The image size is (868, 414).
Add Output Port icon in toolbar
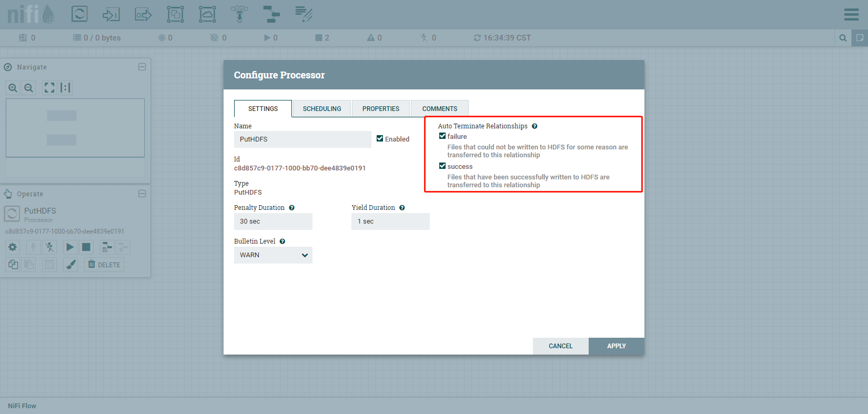(143, 14)
